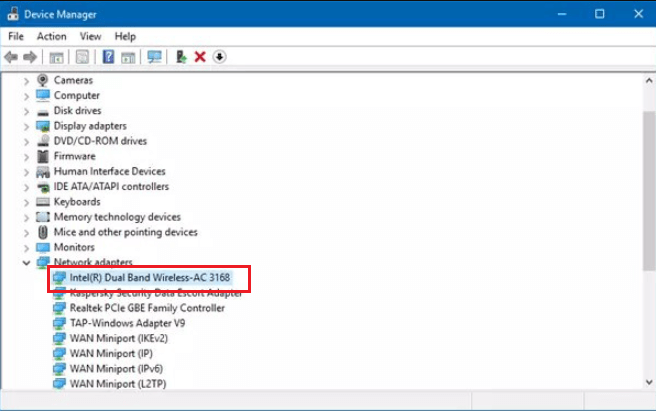Click the Mice and pointing devices icon
The width and height of the screenshot is (656, 411).
43,232
